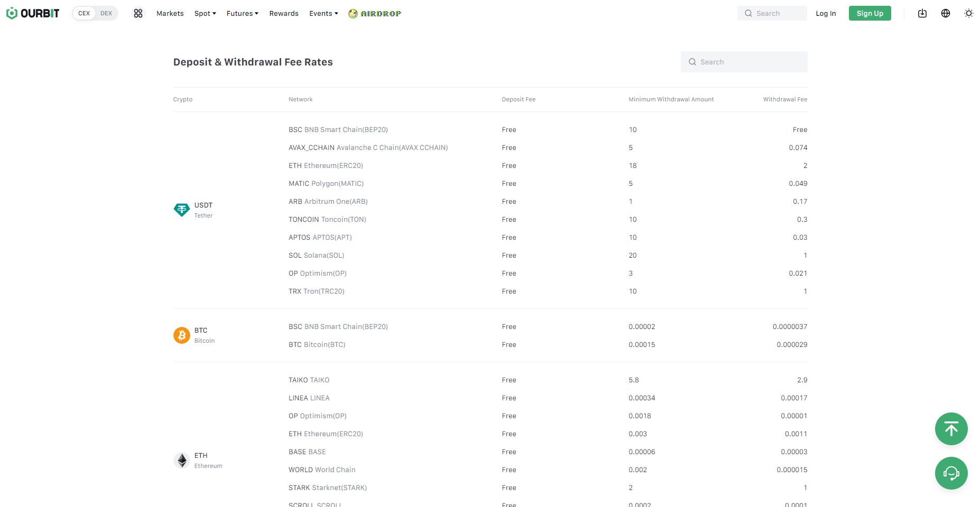Toggle the light/dark theme sun icon
Viewport: 980px width, 507px height.
(969, 13)
